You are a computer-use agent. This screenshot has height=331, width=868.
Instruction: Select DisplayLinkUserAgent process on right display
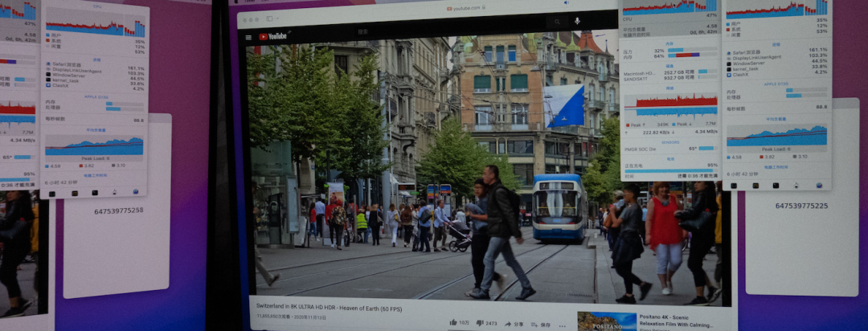777,56
